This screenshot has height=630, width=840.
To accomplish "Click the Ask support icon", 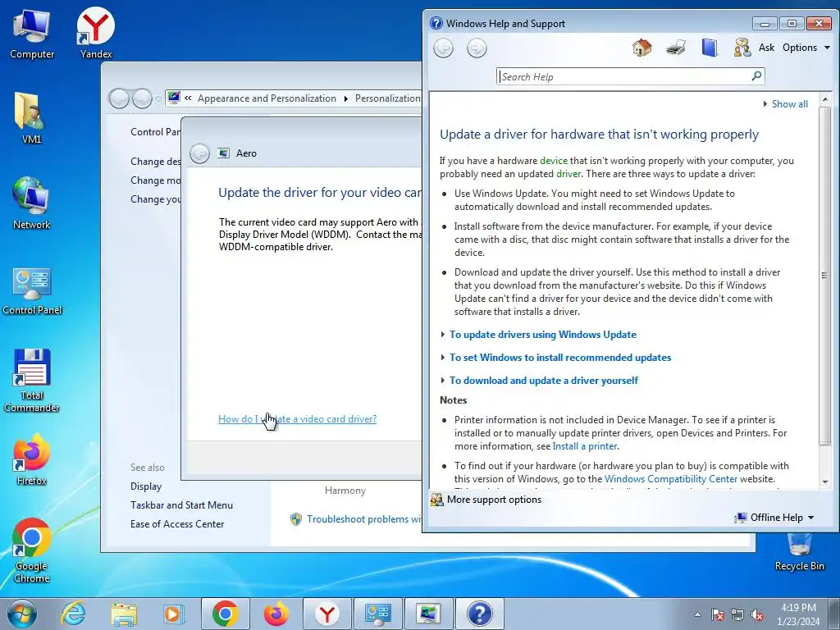I will click(742, 48).
